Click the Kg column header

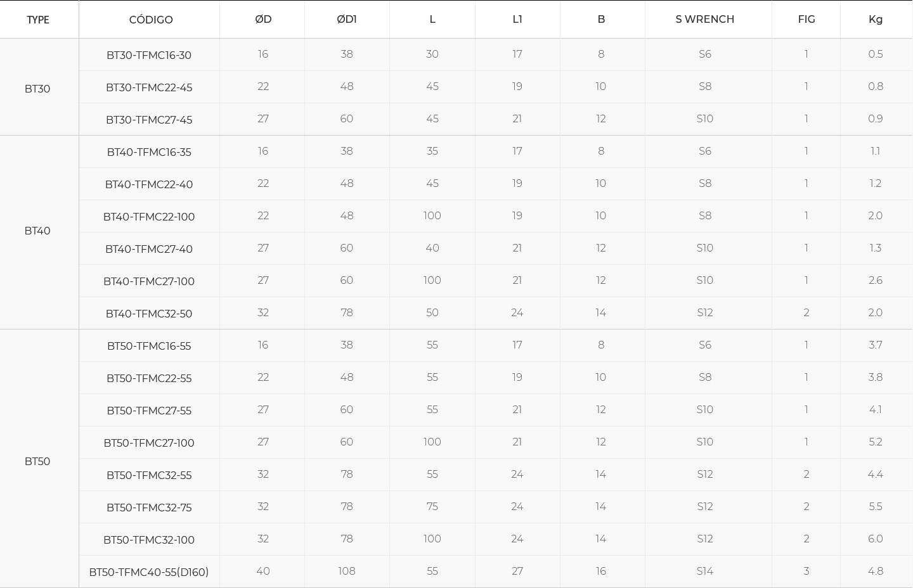875,19
